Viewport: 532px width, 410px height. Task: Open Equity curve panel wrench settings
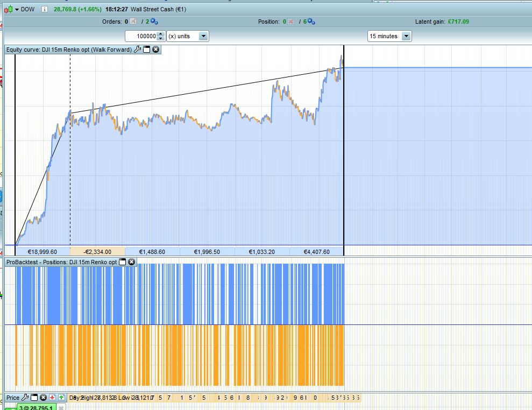[x=137, y=50]
